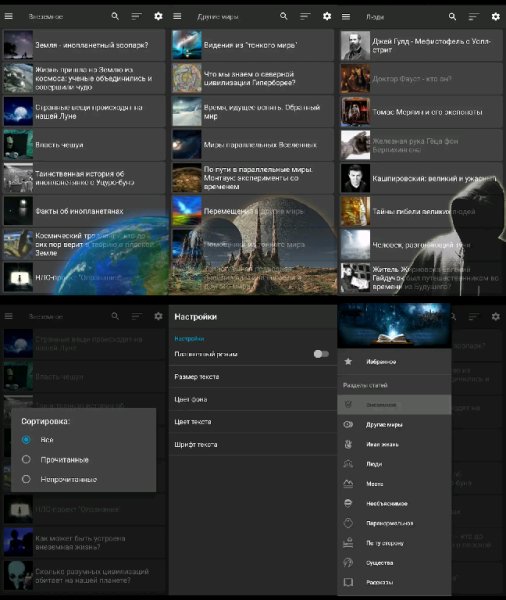The height and width of the screenshot is (600, 506).
Task: Open settings gear on the Другие миры screen
Action: click(x=326, y=16)
